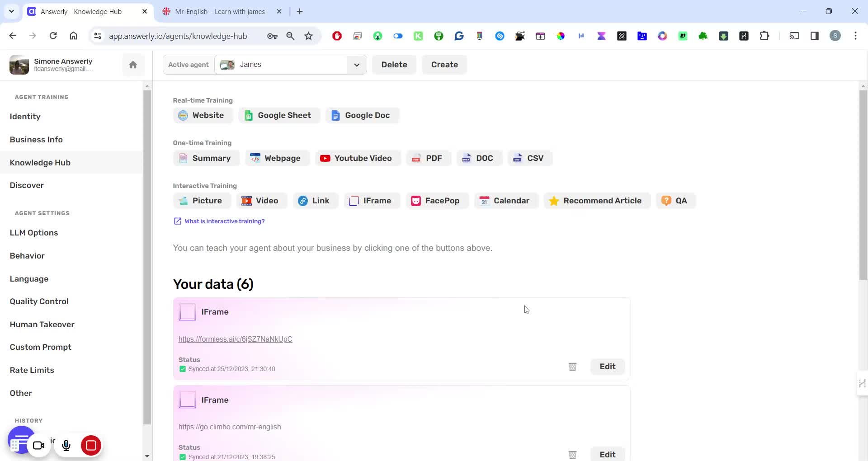Bookmark this page with the star icon

pyautogui.click(x=309, y=36)
